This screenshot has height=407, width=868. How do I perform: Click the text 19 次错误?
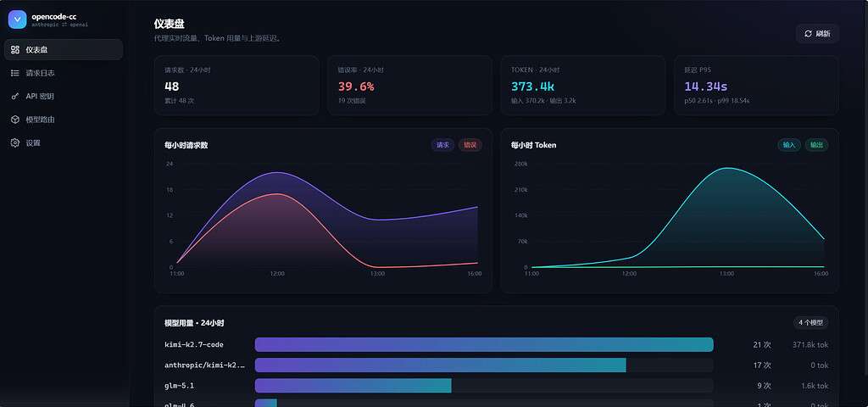coord(352,102)
